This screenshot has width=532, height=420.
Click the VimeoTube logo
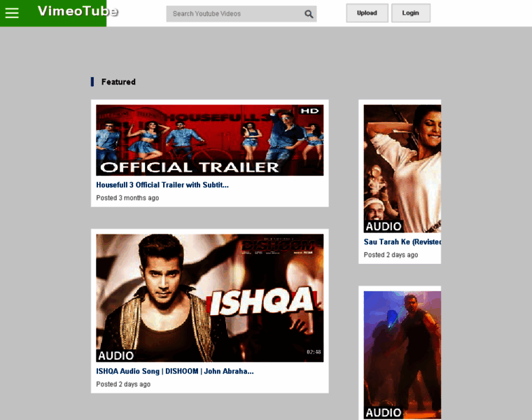tap(78, 11)
